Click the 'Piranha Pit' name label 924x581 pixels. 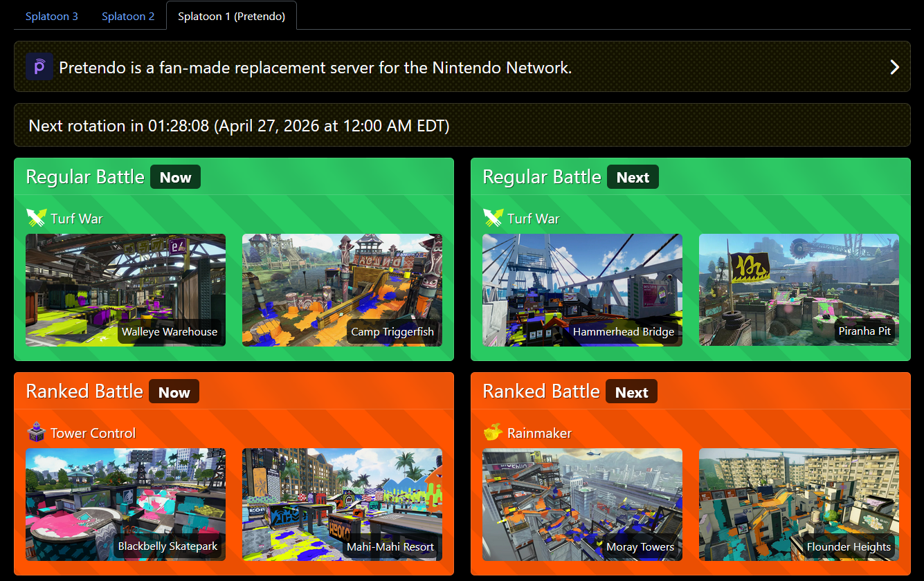click(x=865, y=331)
